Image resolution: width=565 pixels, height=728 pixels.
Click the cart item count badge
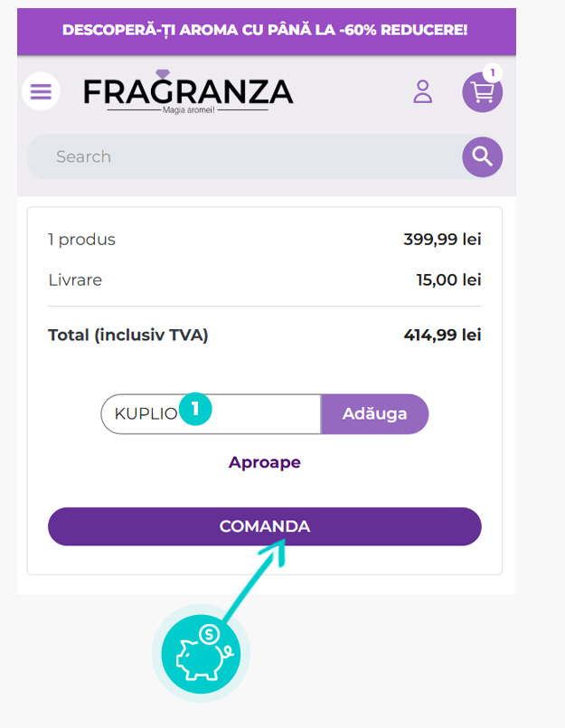(x=492, y=72)
